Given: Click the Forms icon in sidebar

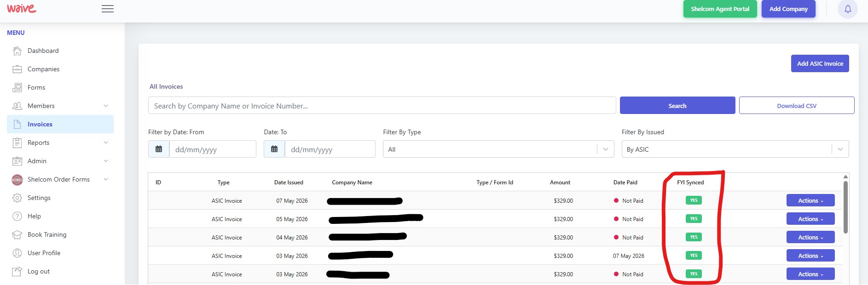Looking at the screenshot, I should (x=17, y=87).
